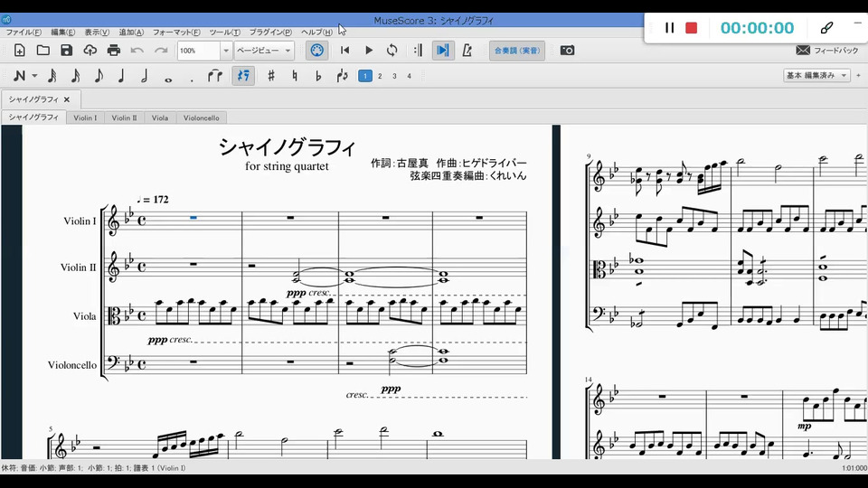Select voice 4
The image size is (868, 488).
pos(409,76)
